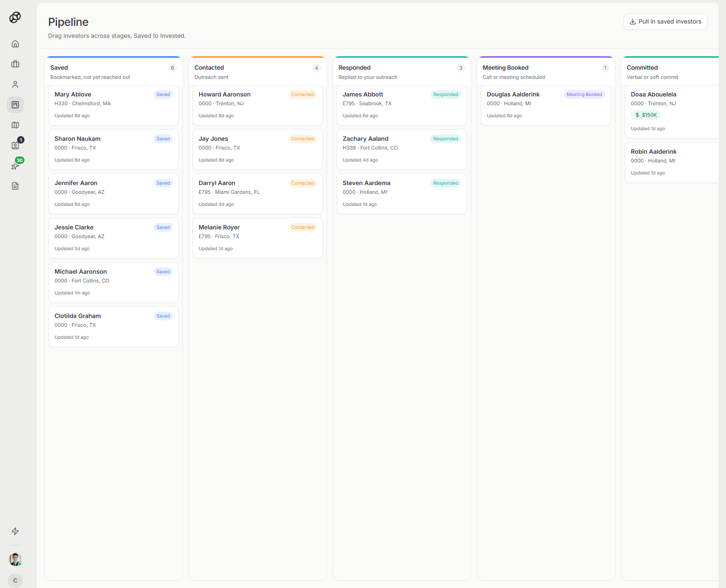Click the Responded column header title
The width and height of the screenshot is (726, 588).
pyautogui.click(x=355, y=67)
